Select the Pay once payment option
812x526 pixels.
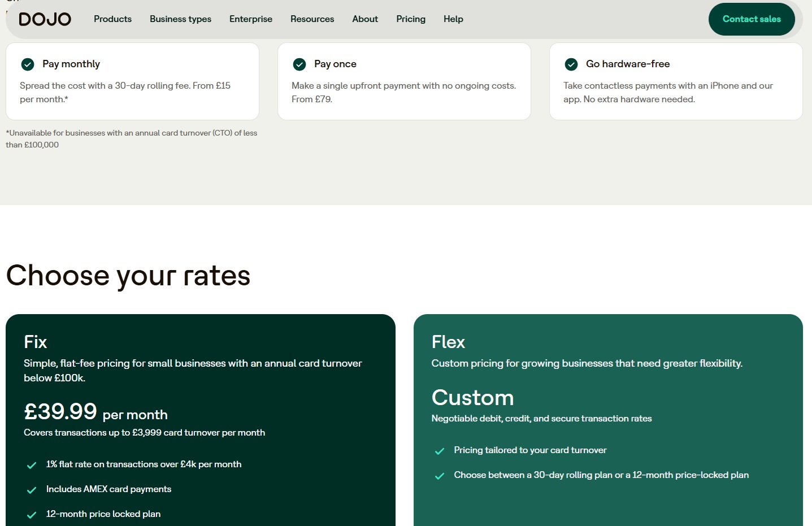[404, 81]
